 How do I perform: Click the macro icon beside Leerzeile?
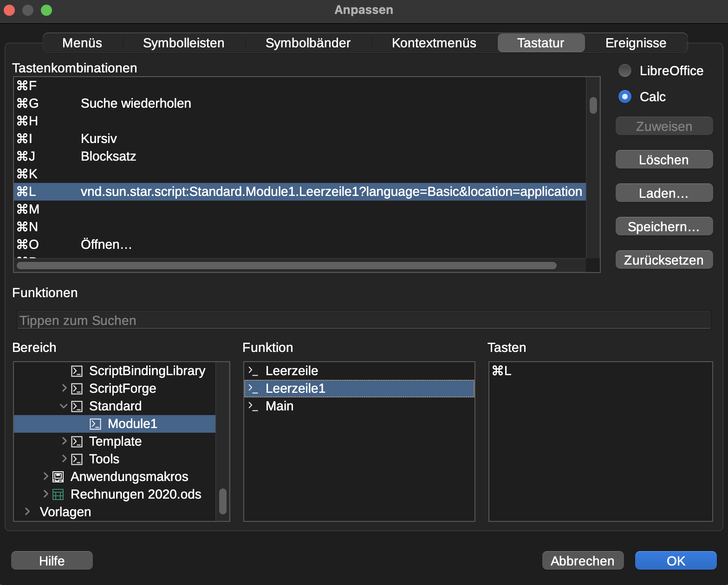click(x=253, y=371)
